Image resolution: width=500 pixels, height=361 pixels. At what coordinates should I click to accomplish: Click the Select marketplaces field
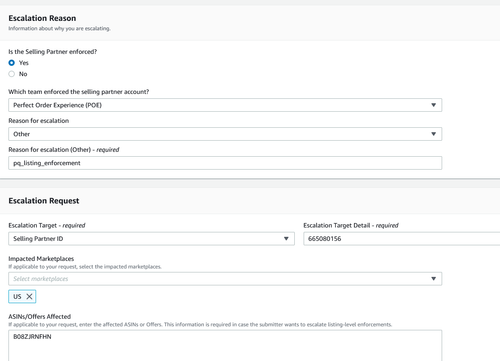(225, 279)
